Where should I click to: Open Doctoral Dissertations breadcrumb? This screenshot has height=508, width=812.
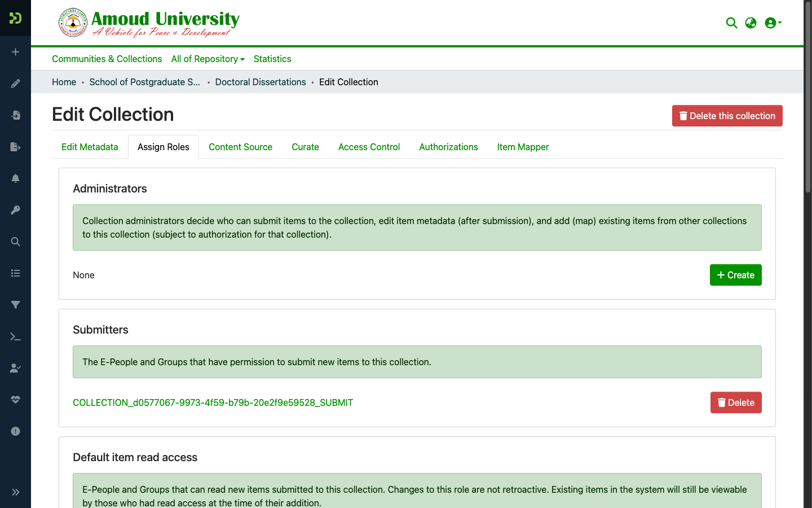(261, 82)
